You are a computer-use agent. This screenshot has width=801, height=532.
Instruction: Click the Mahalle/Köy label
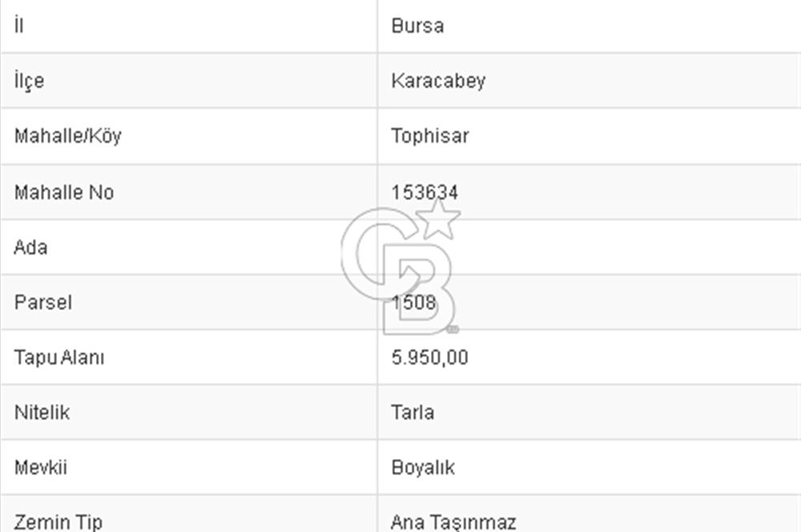68,136
